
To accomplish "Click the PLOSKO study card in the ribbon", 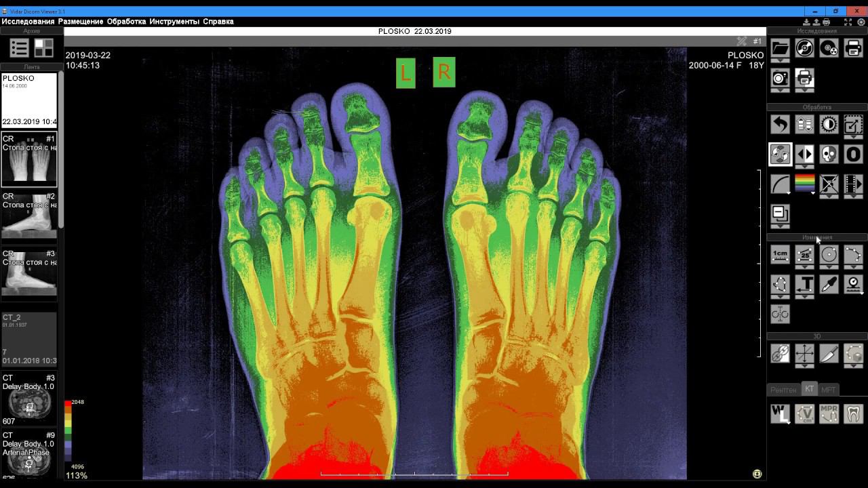I will click(29, 100).
